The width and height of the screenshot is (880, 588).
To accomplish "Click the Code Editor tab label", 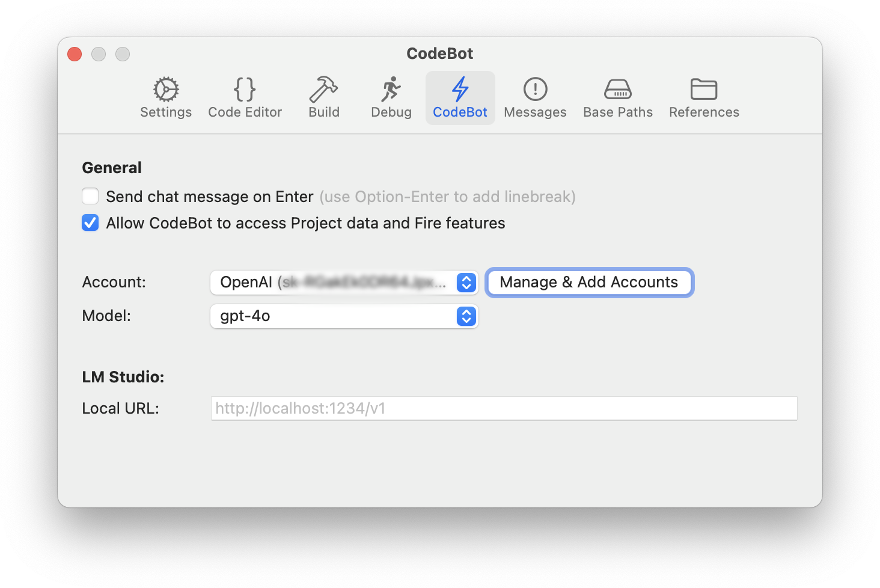I will click(x=245, y=112).
